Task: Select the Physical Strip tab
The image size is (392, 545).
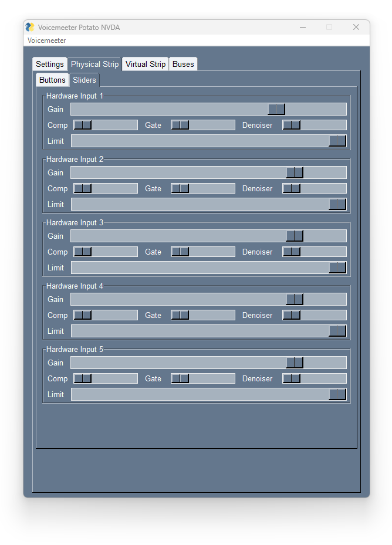Action: pyautogui.click(x=94, y=65)
